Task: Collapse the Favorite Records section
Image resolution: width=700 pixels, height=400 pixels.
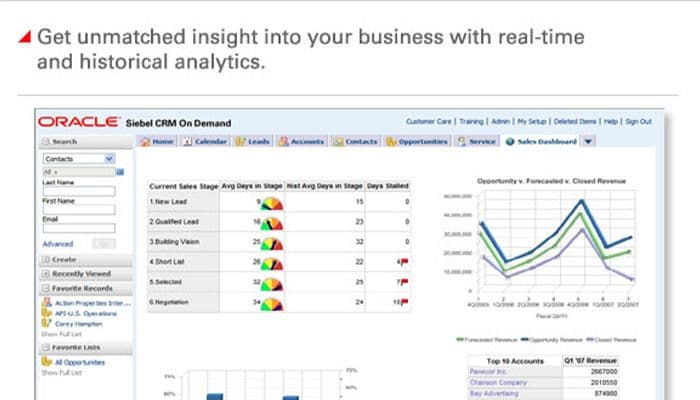Action: [46, 288]
